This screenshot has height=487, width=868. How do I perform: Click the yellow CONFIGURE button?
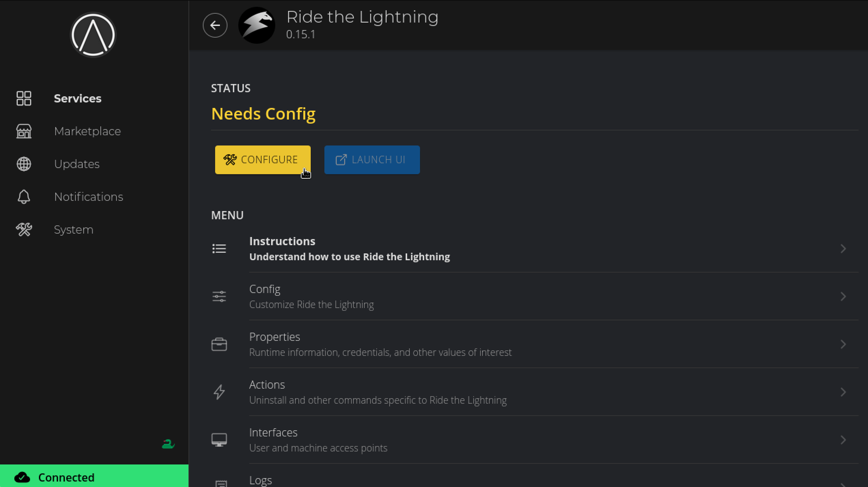pos(263,159)
